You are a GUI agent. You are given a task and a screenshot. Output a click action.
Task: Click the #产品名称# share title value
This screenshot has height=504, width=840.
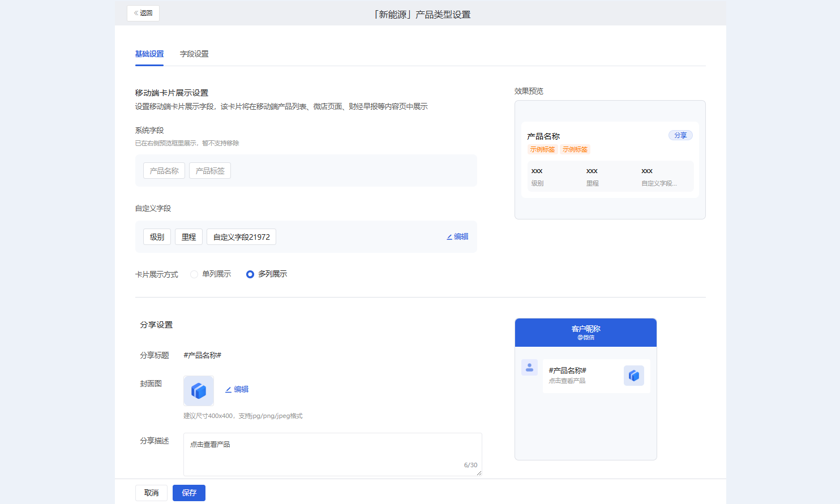[x=202, y=355]
